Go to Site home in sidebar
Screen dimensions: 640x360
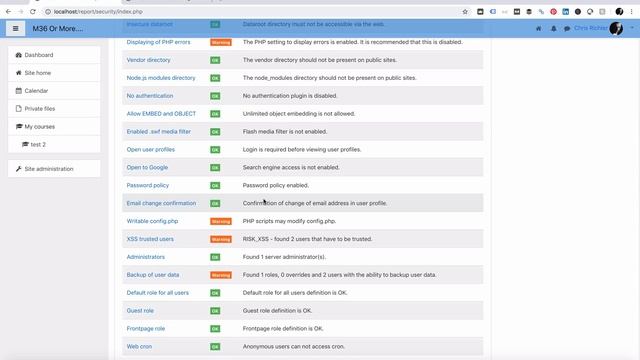point(54,73)
